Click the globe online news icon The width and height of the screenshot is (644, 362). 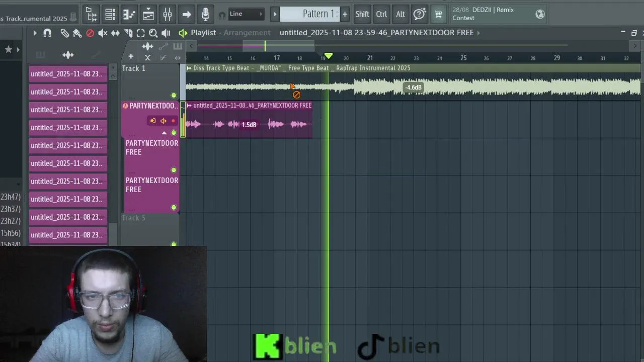540,14
